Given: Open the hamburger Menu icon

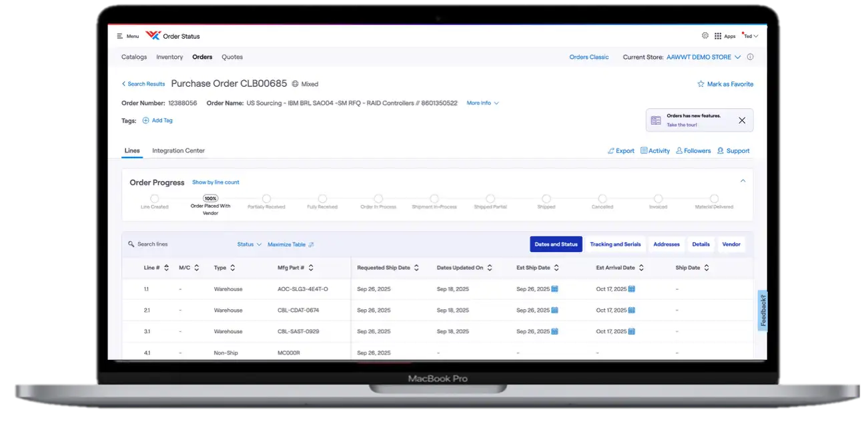Looking at the screenshot, I should click(x=119, y=36).
